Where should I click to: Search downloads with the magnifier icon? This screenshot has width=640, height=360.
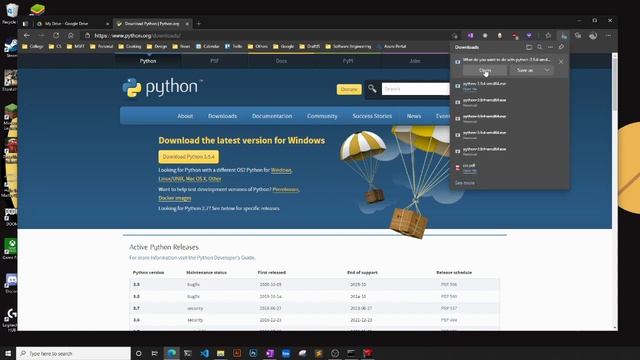[540, 47]
